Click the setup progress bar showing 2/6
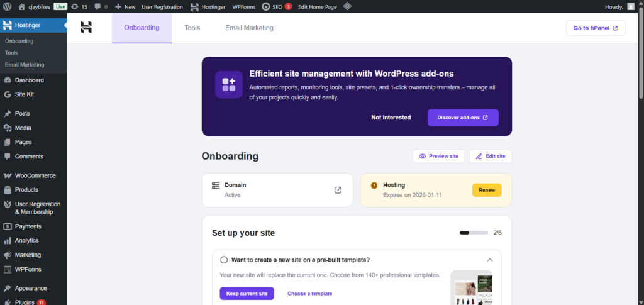The width and height of the screenshot is (644, 305). [474, 233]
